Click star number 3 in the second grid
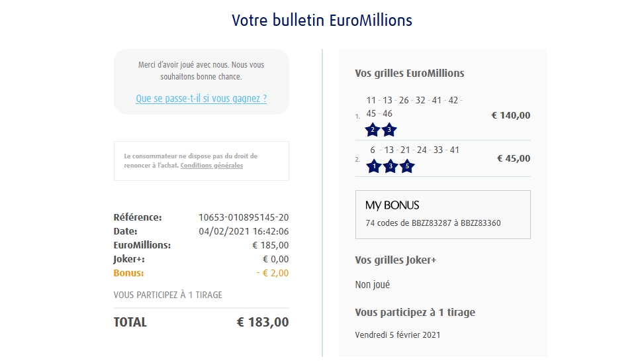 tap(390, 166)
